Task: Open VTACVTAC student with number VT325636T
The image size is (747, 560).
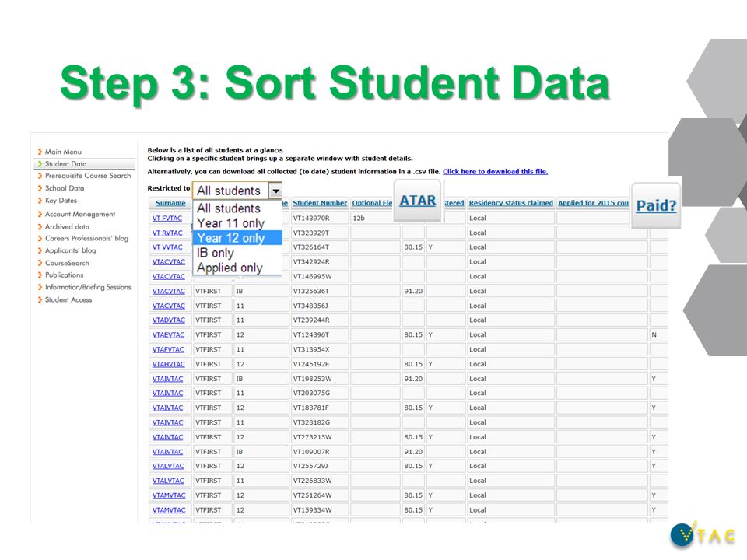Action: click(x=168, y=291)
